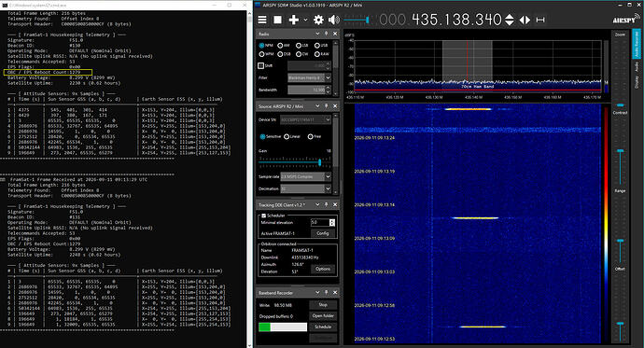
Task: Click the recorder Schedule button
Action: 323,327
